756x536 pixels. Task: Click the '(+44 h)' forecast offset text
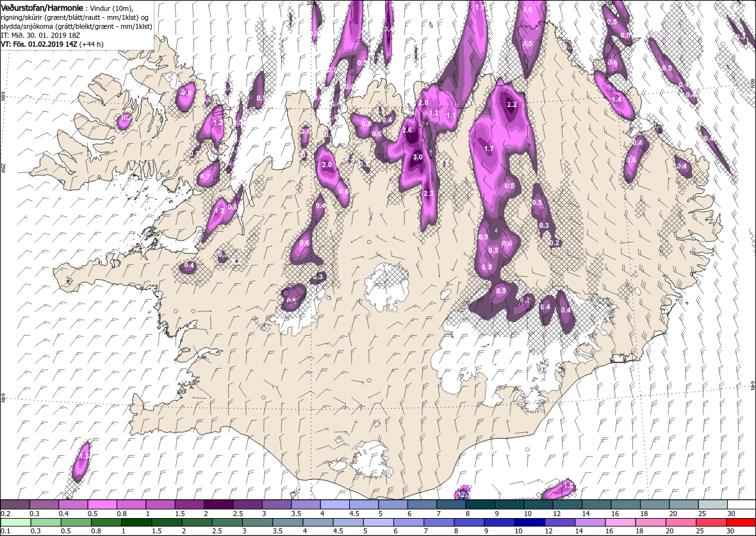91,44
